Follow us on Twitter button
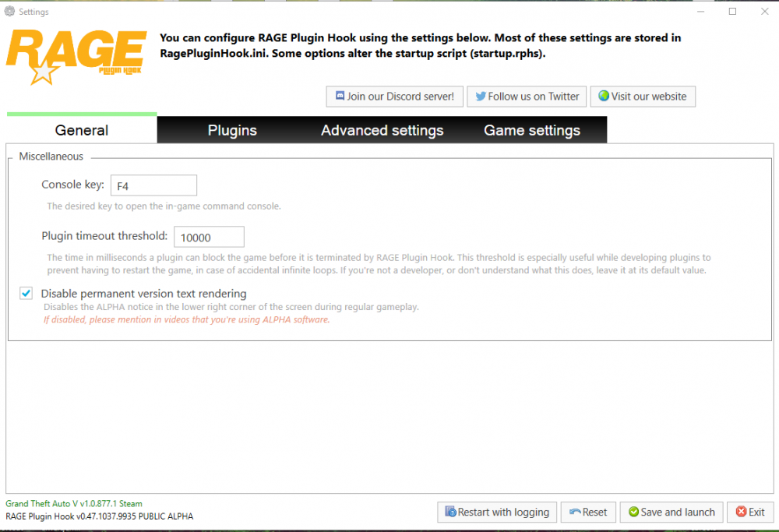 (527, 97)
